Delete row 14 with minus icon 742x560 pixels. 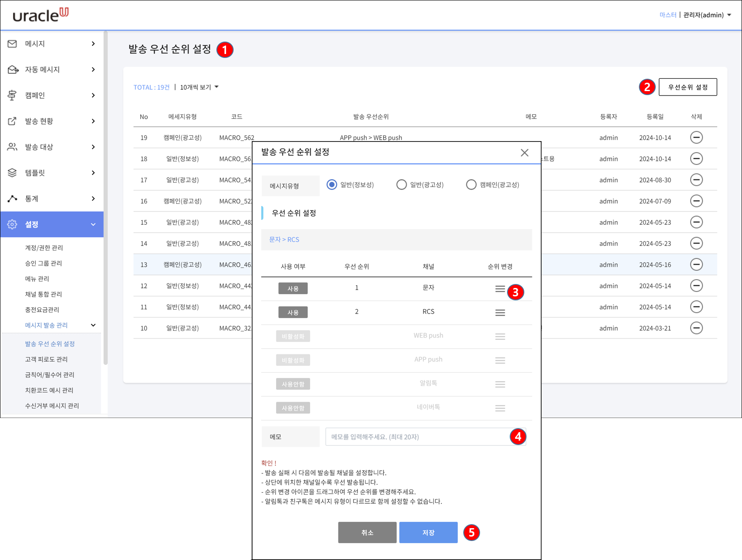pos(696,243)
